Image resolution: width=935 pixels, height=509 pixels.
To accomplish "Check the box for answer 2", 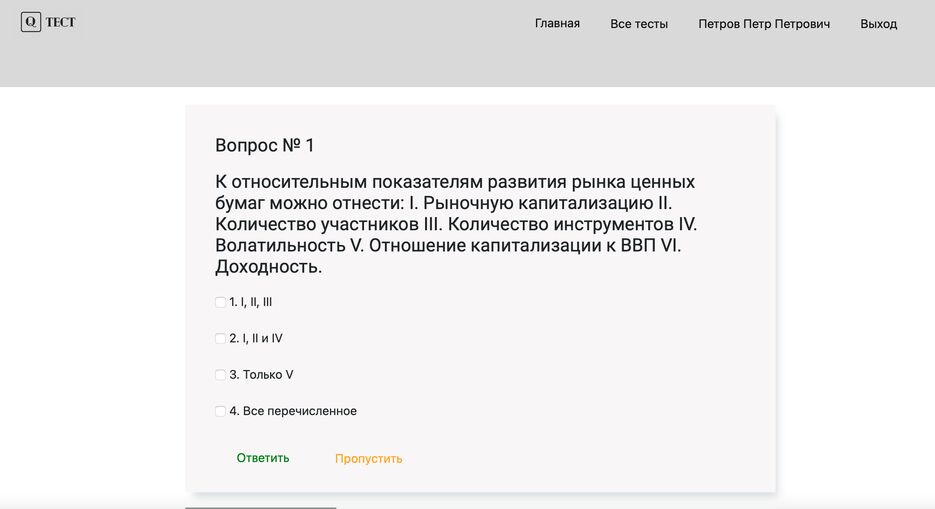I will tap(221, 338).
